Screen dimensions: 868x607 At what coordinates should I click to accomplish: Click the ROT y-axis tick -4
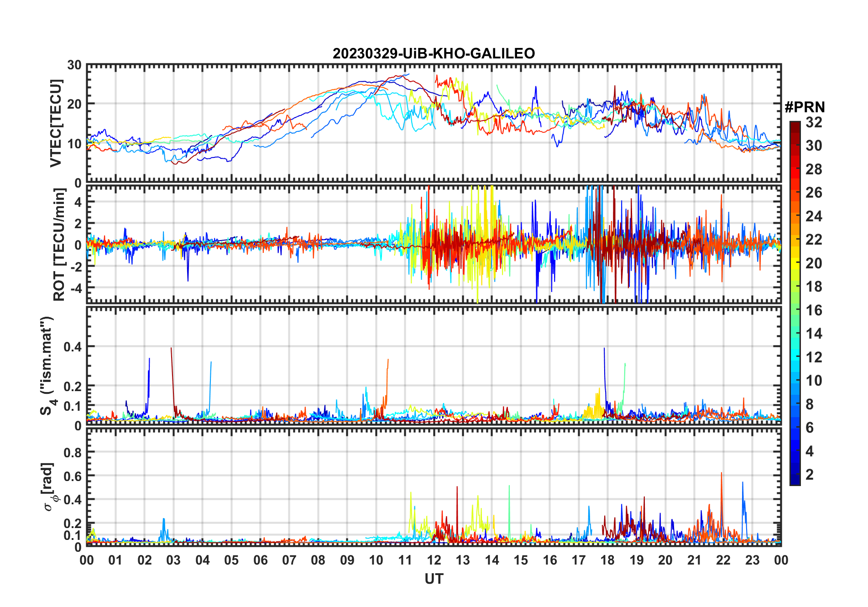click(x=76, y=288)
